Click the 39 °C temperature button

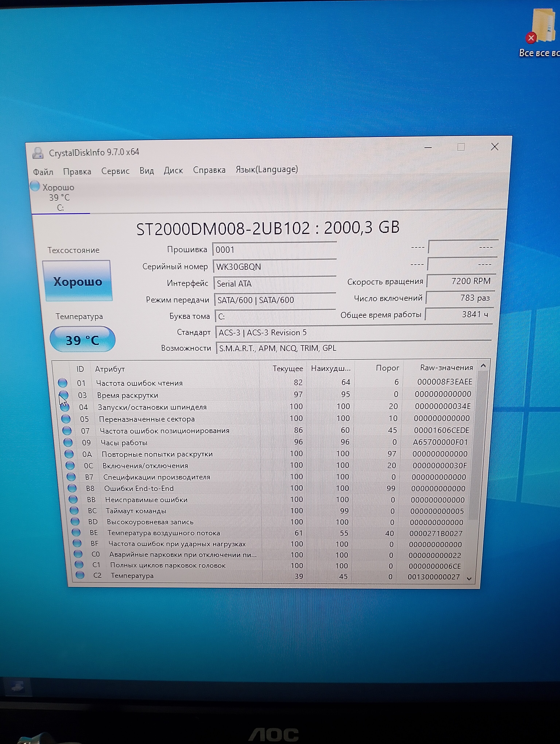click(82, 340)
